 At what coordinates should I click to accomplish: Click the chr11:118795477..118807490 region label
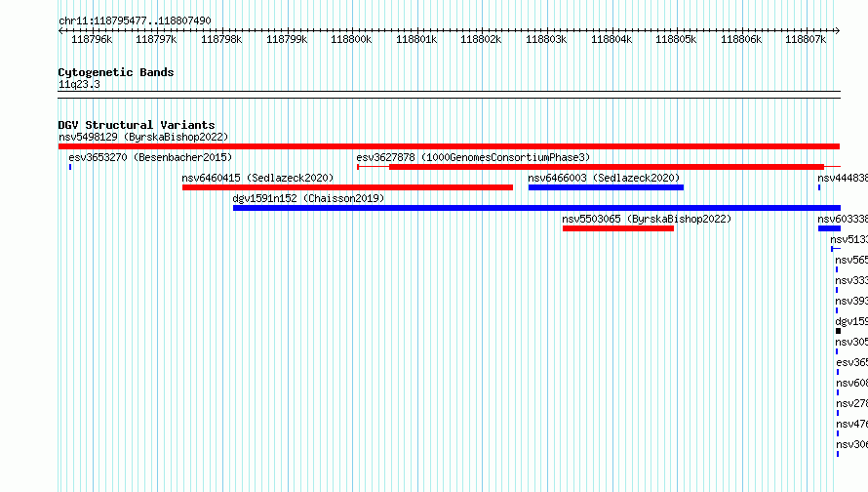click(x=135, y=20)
